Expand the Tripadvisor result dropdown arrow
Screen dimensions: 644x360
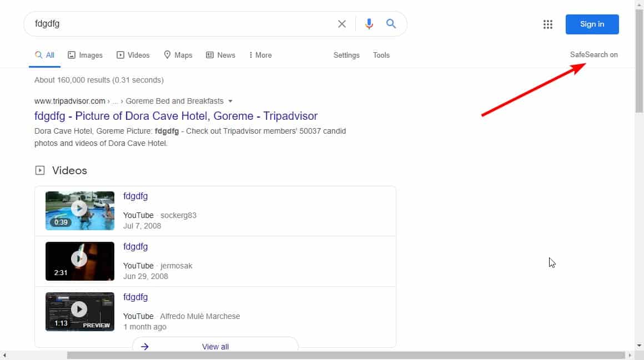(x=230, y=101)
